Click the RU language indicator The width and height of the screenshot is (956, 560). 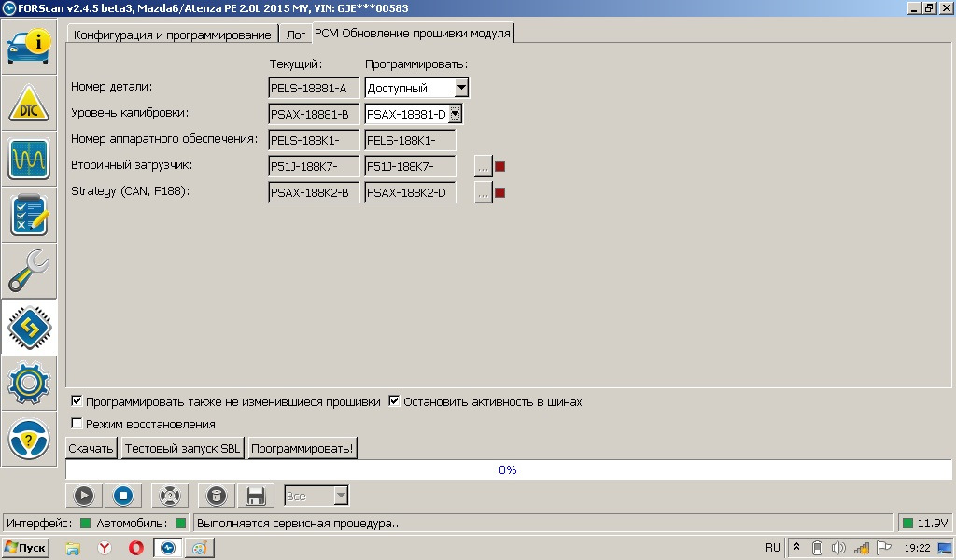772,547
